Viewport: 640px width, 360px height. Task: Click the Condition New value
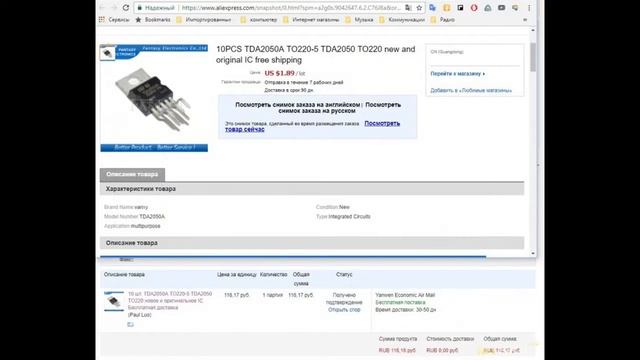[344, 207]
